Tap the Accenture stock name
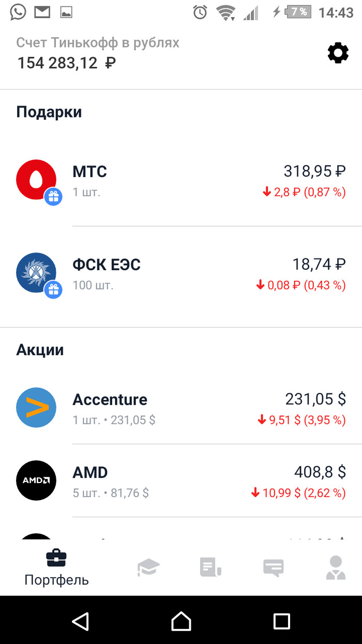This screenshot has height=644, width=362. [110, 400]
